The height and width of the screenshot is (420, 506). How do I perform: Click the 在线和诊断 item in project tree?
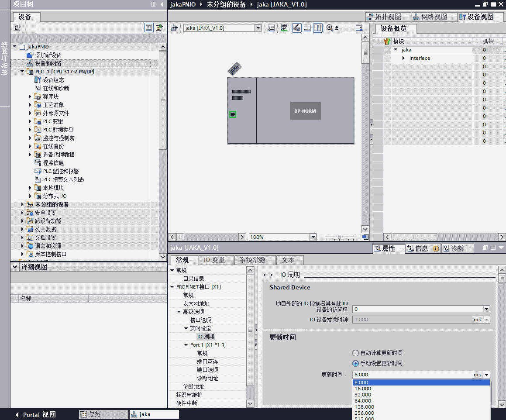55,88
